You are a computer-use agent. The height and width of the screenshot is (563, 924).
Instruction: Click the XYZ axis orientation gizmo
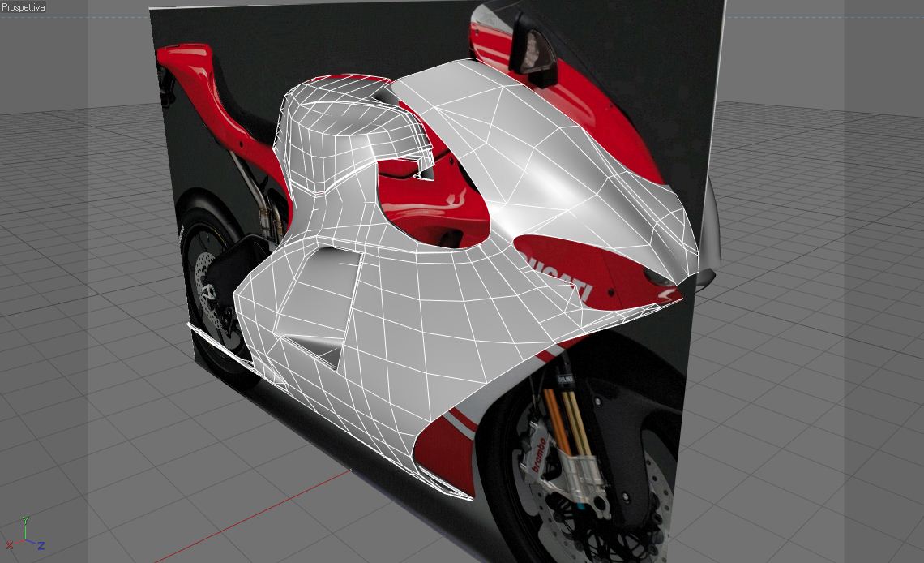tap(25, 534)
